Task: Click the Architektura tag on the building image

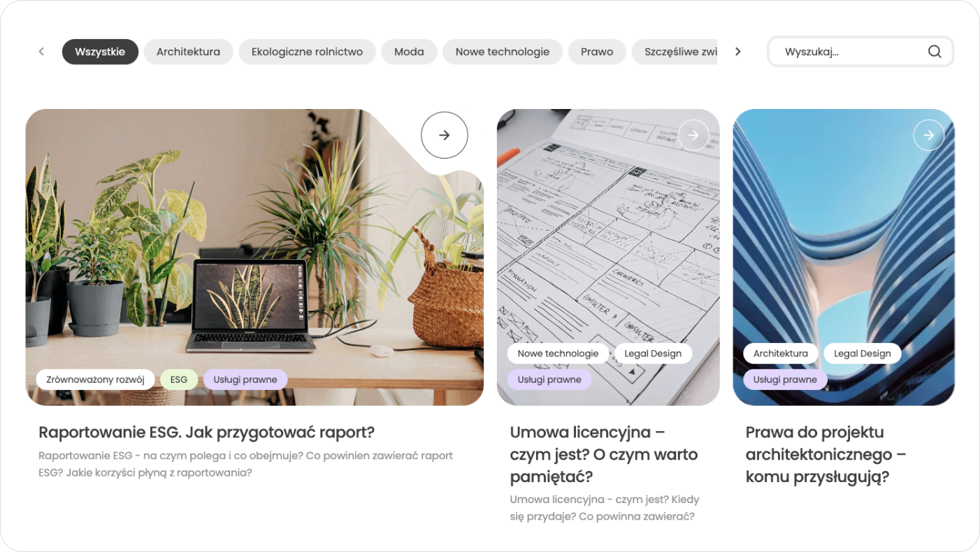Action: coord(780,354)
